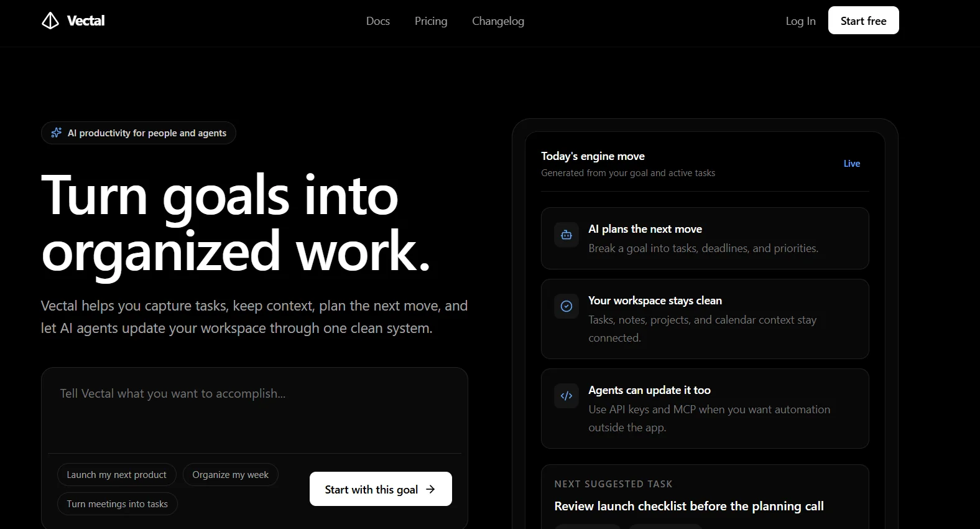The image size is (980, 529).
Task: Click the Break a goal into tasks description
Action: point(703,248)
